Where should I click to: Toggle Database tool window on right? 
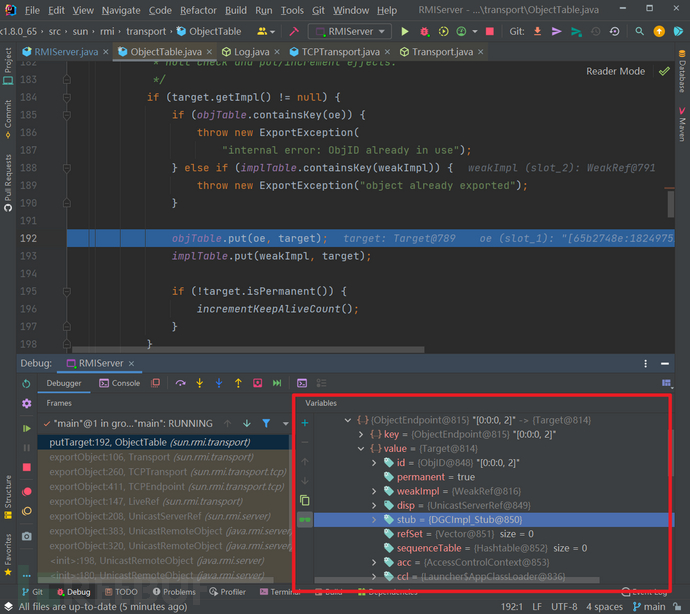(682, 71)
